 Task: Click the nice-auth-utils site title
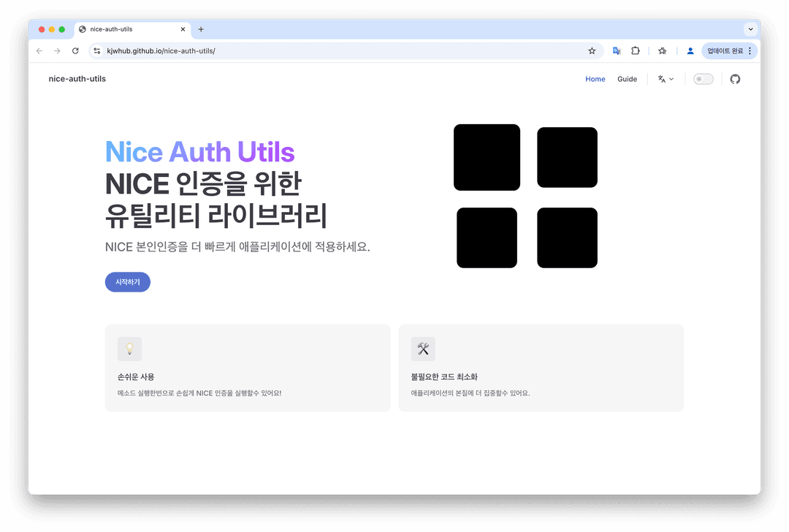(77, 78)
